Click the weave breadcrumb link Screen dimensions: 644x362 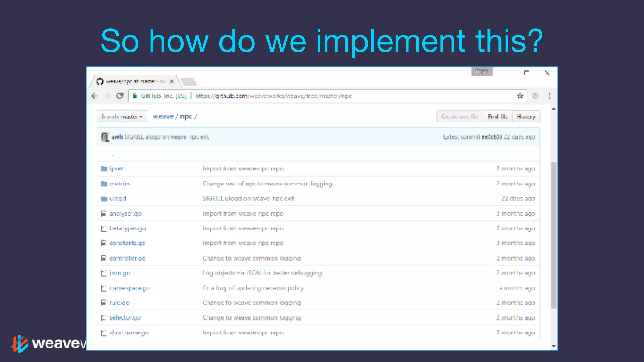[163, 117]
